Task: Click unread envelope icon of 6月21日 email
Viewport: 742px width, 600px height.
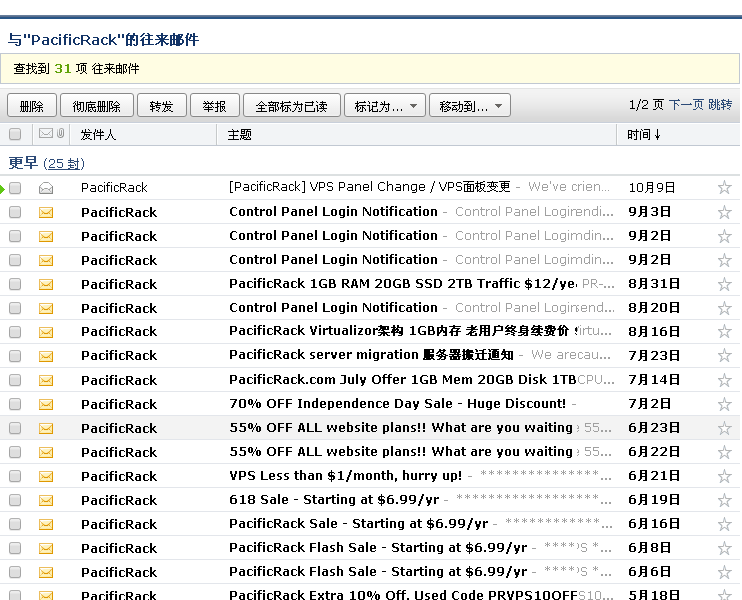Action: point(46,476)
